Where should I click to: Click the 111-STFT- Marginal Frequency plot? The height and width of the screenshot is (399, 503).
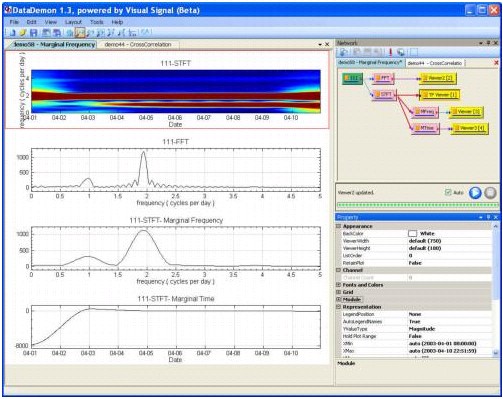tap(176, 248)
